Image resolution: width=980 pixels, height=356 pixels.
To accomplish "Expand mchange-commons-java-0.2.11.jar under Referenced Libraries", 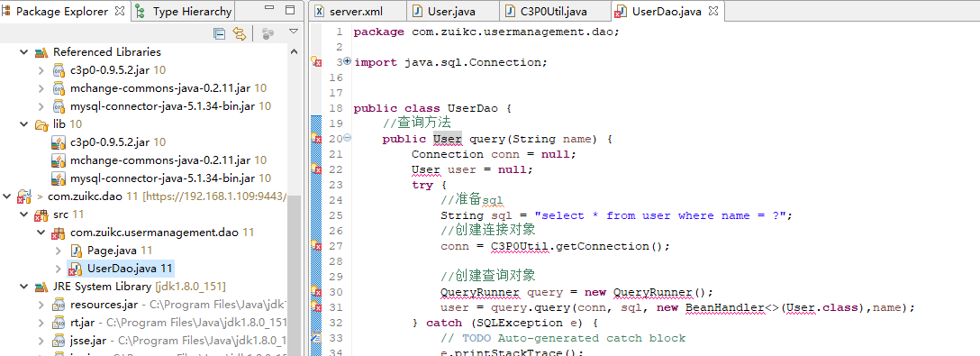I will tap(41, 88).
